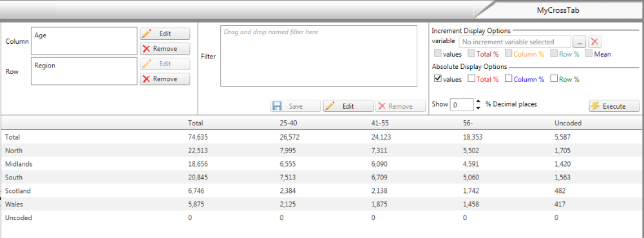Screen dimensions: 644x238
Task: Click the Column box containing Age
Action: click(84, 41)
